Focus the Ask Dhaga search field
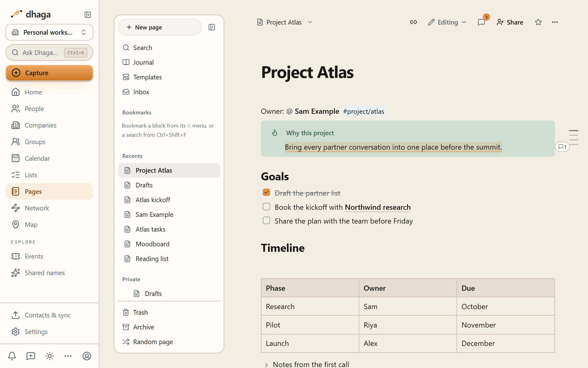The height and width of the screenshot is (368, 588). click(x=49, y=52)
